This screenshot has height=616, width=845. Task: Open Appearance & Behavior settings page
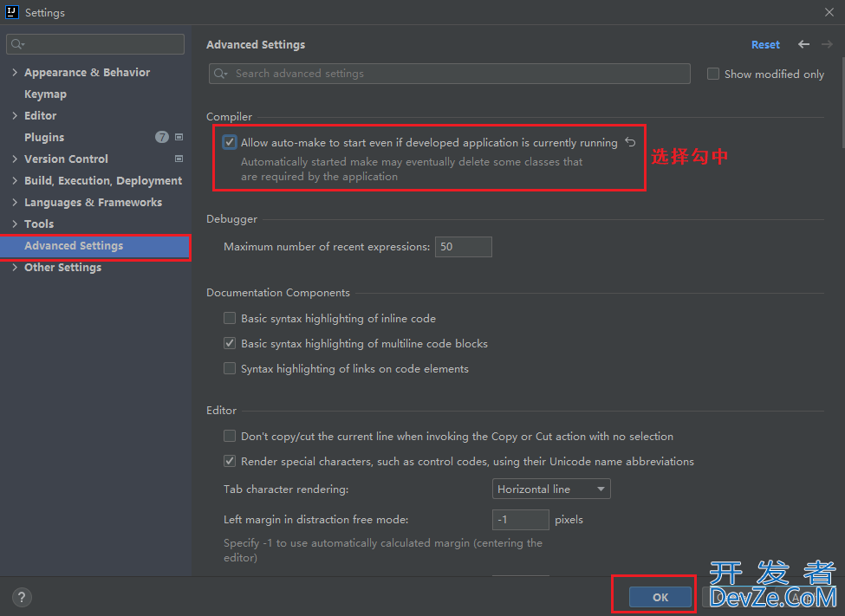tap(88, 72)
